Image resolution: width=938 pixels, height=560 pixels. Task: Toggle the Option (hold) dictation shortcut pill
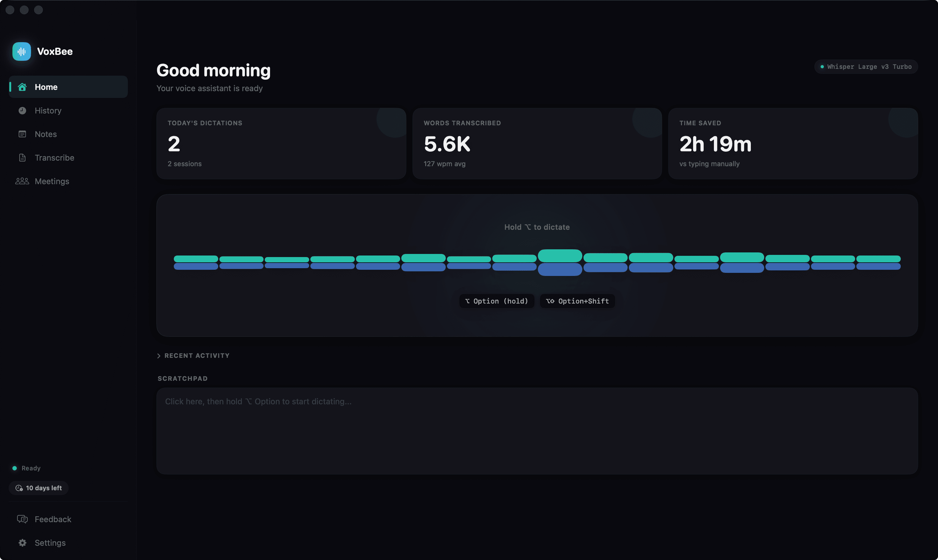point(496,301)
